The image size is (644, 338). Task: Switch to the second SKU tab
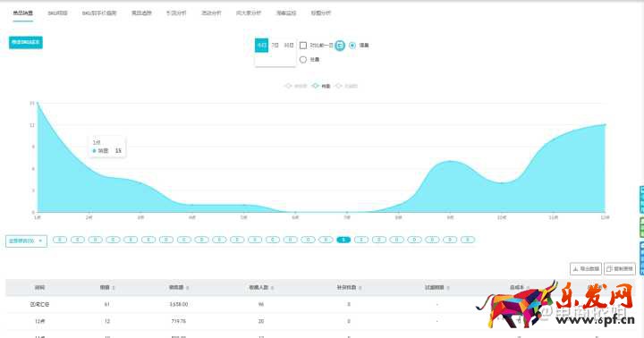tap(57, 13)
